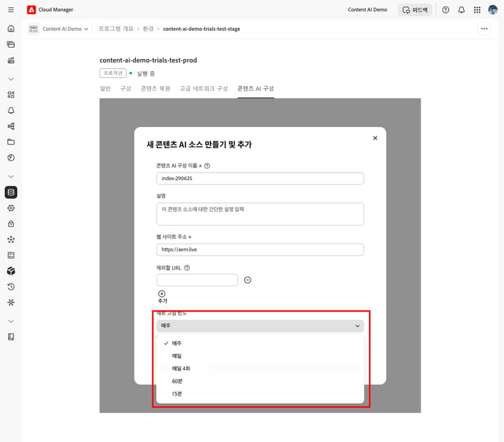Viewport: 504px width, 442px height.
Task: Click the plus 추가 icon to add URL
Action: pyautogui.click(x=162, y=294)
